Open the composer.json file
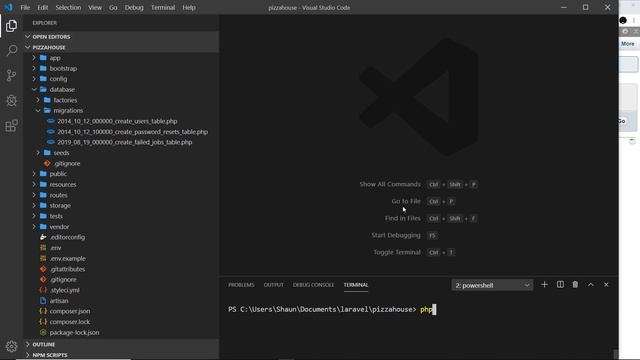 [x=70, y=311]
